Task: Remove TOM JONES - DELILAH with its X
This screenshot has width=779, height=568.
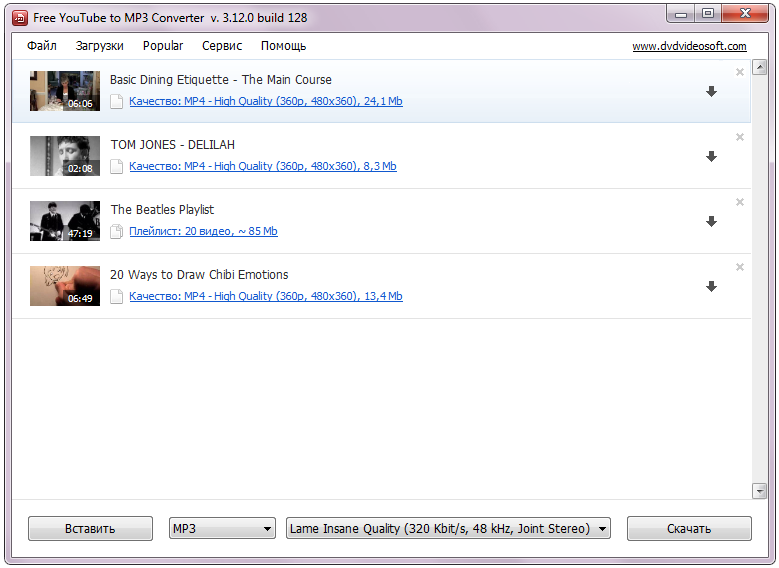Action: pos(740,137)
